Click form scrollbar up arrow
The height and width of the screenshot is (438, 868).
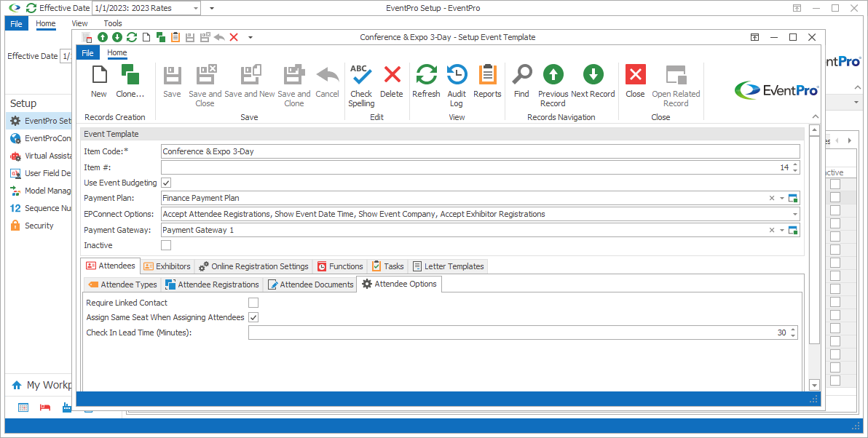814,130
